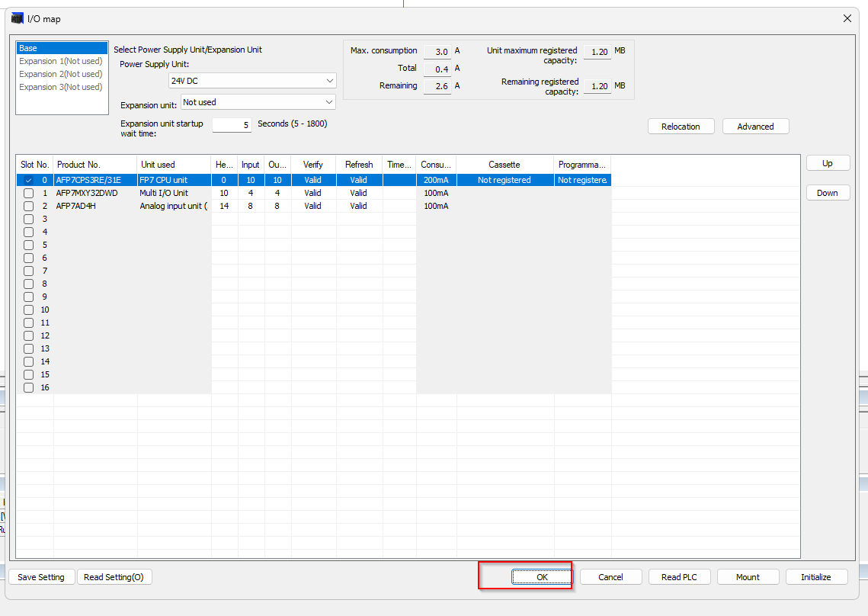Click the FP7 CPU unit cell
The height and width of the screenshot is (616, 868).
pyautogui.click(x=174, y=180)
